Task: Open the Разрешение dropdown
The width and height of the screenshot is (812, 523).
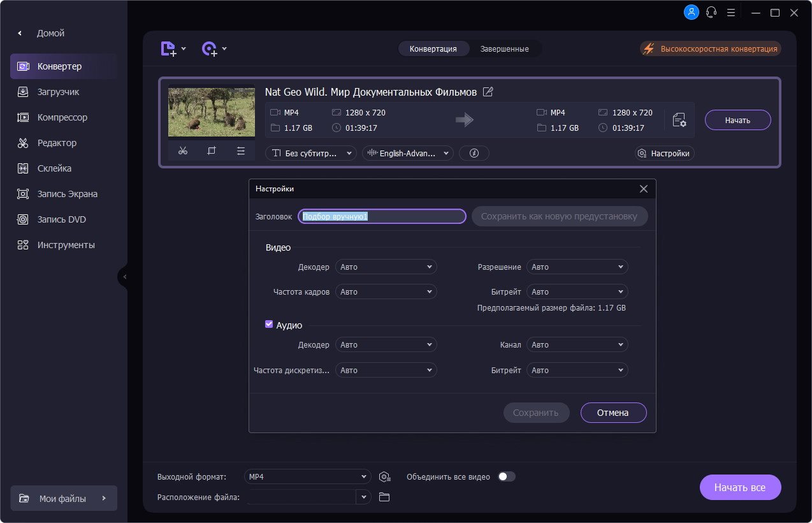Action: [x=577, y=267]
